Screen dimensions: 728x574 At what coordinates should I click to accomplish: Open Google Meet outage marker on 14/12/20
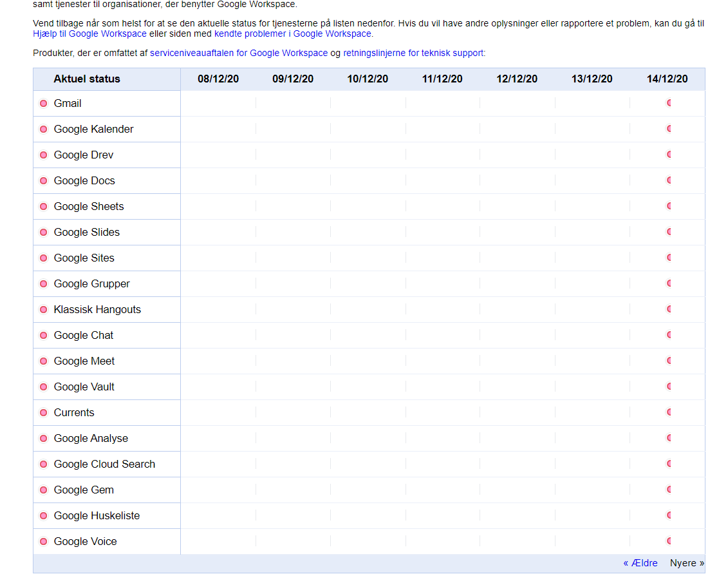click(x=669, y=361)
